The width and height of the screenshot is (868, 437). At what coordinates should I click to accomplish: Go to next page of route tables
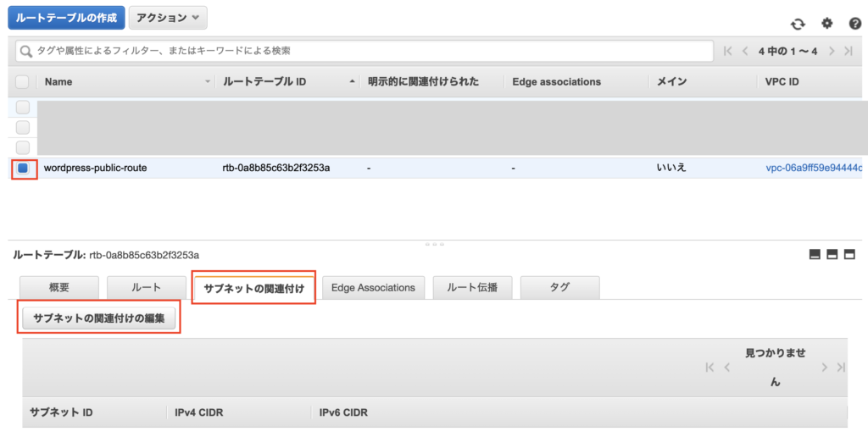832,52
